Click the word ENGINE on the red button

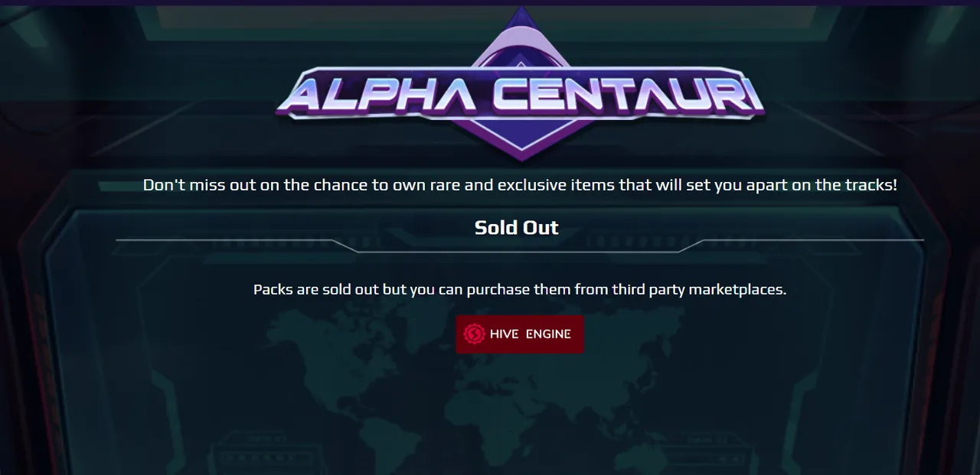click(548, 334)
